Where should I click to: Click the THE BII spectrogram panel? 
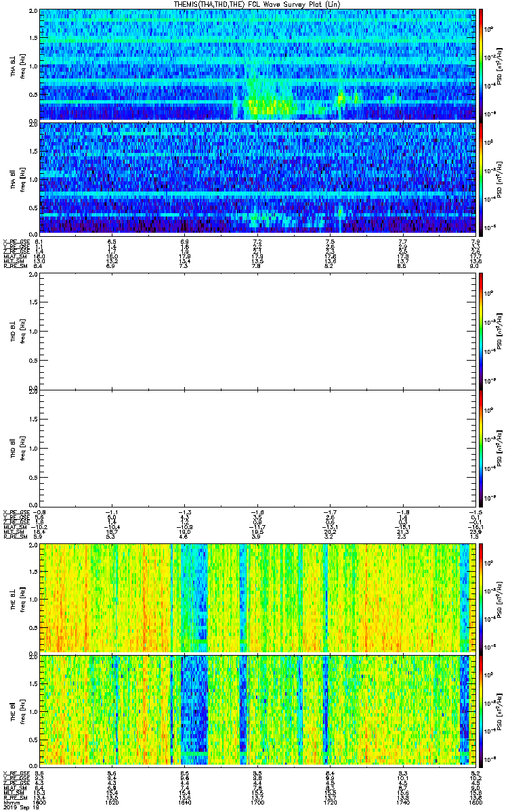coord(257,710)
